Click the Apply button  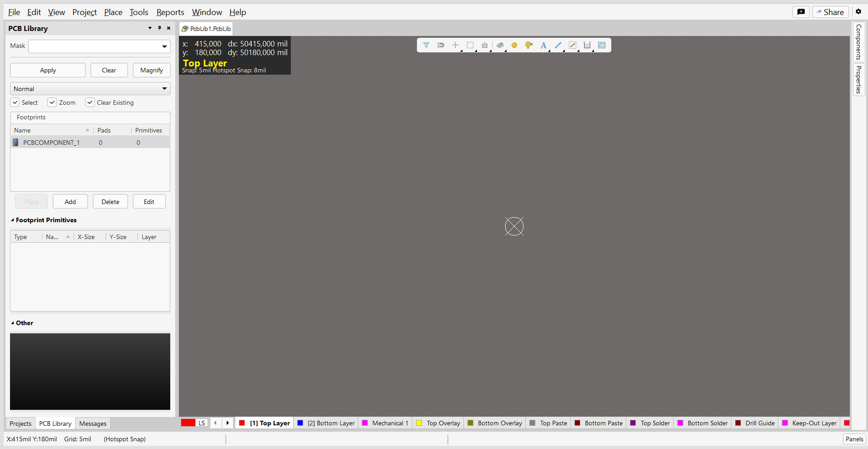[x=48, y=70]
